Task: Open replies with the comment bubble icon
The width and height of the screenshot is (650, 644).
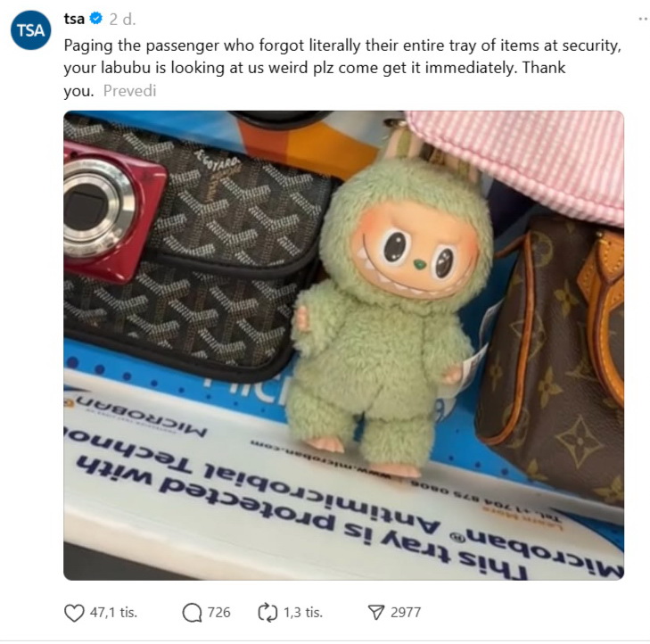Action: pos(192,613)
